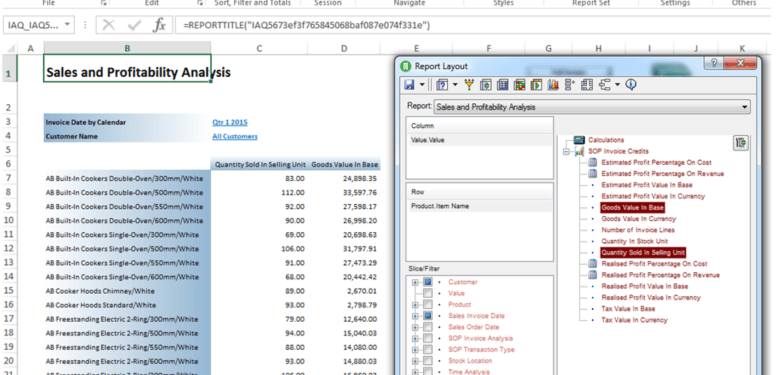Check the Value filter checkbox
The image size is (776, 375).
click(x=428, y=293)
